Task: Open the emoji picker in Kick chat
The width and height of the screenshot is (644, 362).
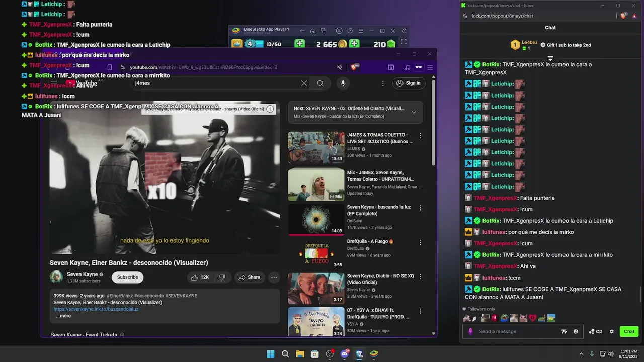Action: click(x=576, y=331)
